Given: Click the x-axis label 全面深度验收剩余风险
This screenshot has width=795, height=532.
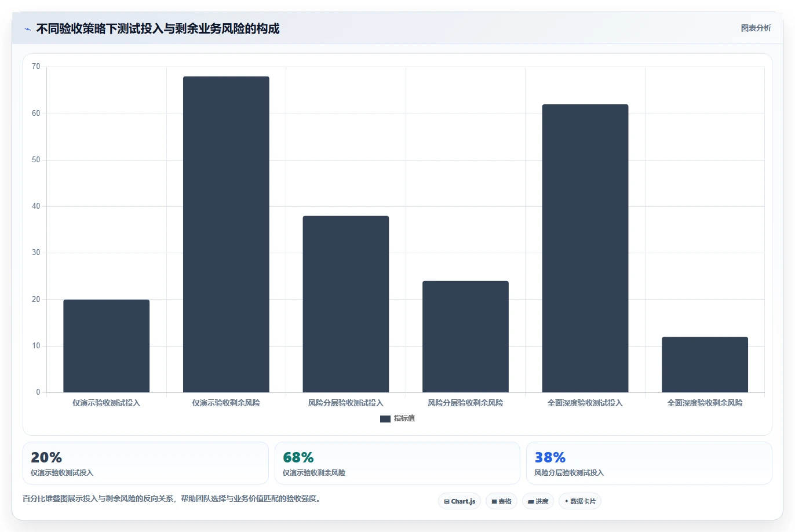Looking at the screenshot, I should (x=705, y=403).
